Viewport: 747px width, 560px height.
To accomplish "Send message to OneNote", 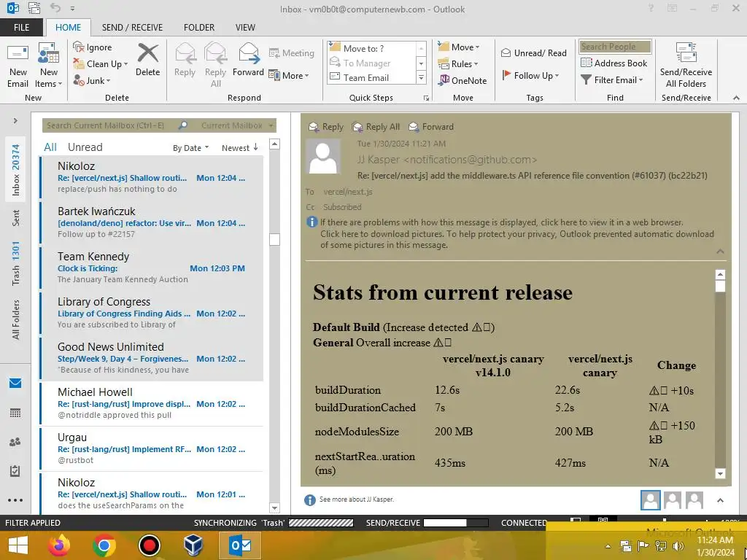I will [462, 80].
